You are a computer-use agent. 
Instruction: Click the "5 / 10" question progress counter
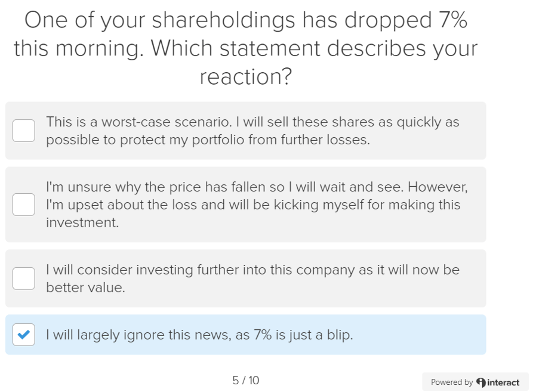click(x=246, y=380)
